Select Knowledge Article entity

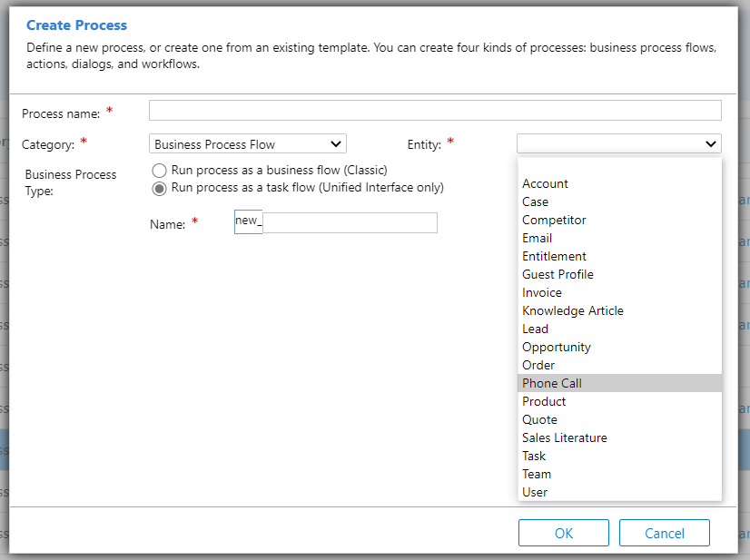tap(572, 310)
